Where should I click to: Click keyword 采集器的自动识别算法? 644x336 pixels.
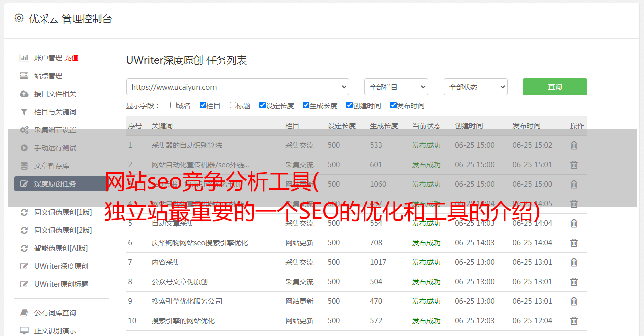point(187,145)
